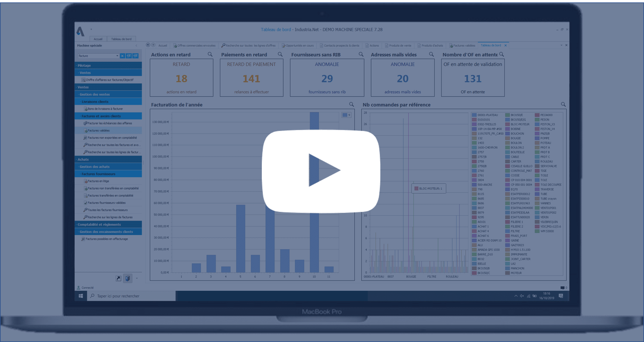This screenshot has height=342, width=644.
Task: Click the facture filter input field
Action: coord(97,56)
